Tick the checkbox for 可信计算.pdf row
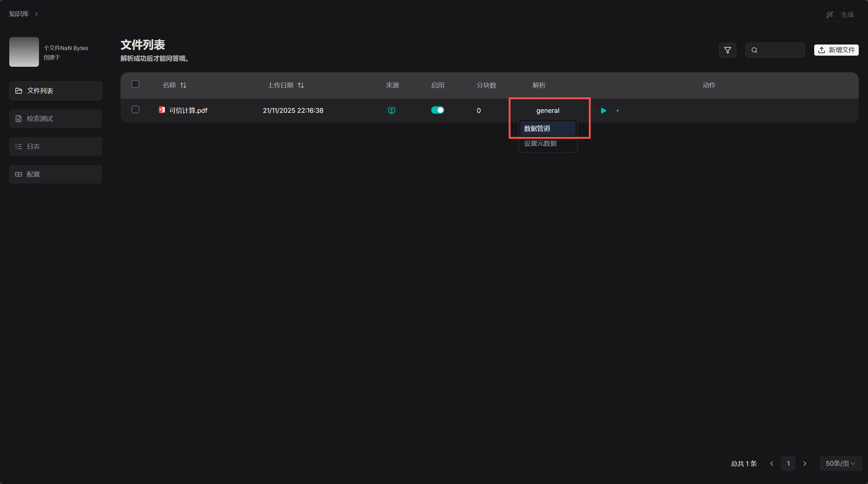Screen dimensions: 868x484 click(135, 109)
